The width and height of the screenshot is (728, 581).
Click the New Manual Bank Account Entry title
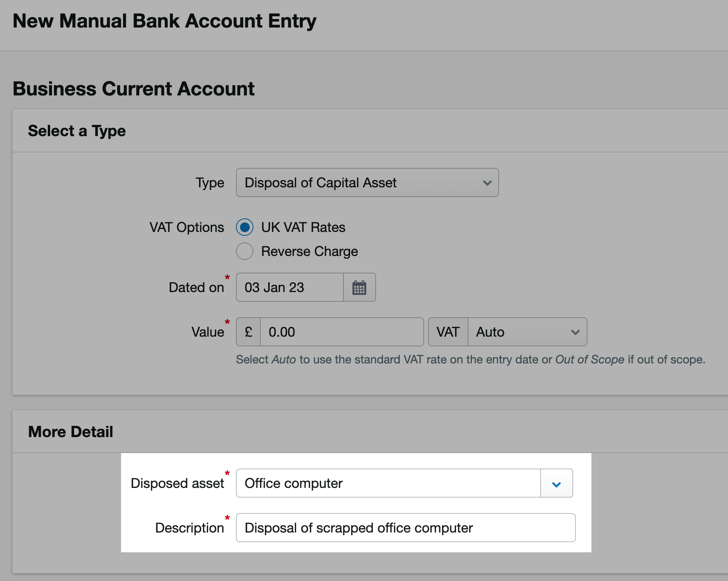(165, 21)
